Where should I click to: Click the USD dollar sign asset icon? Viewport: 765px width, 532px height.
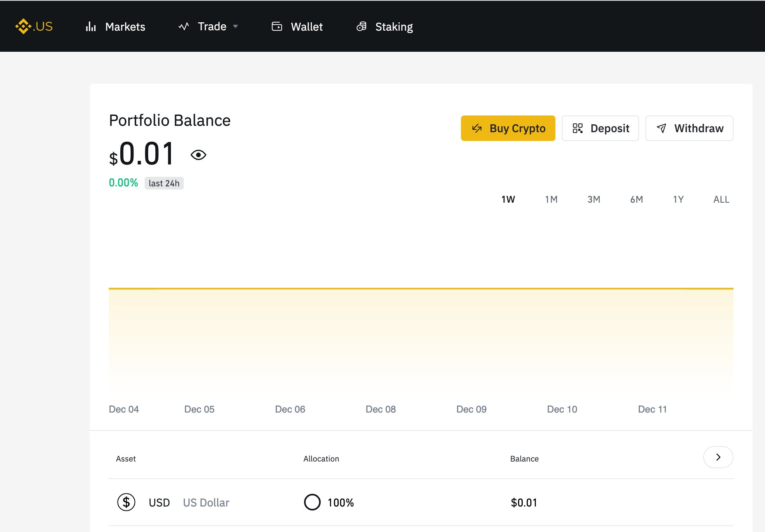(126, 503)
